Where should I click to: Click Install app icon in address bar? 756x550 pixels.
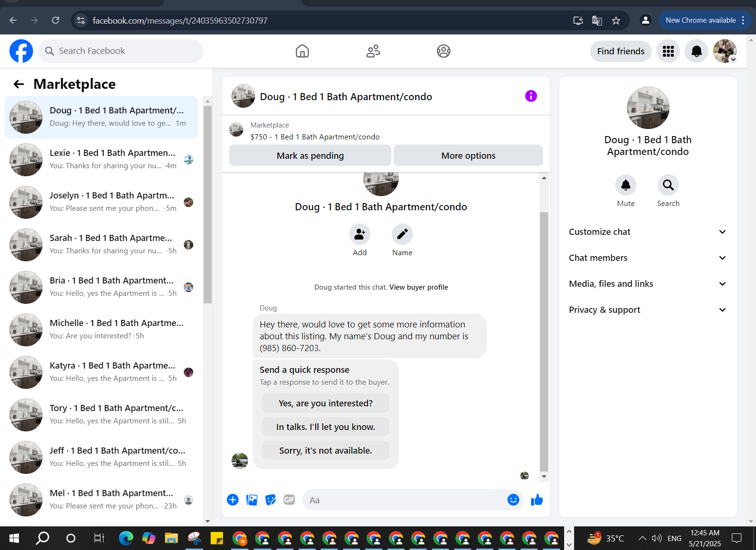coord(578,20)
